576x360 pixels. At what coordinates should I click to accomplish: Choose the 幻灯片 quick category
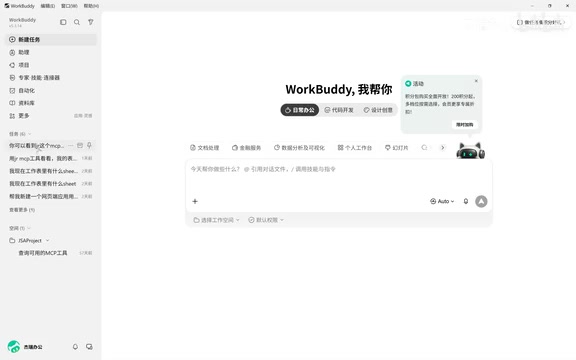(396, 148)
